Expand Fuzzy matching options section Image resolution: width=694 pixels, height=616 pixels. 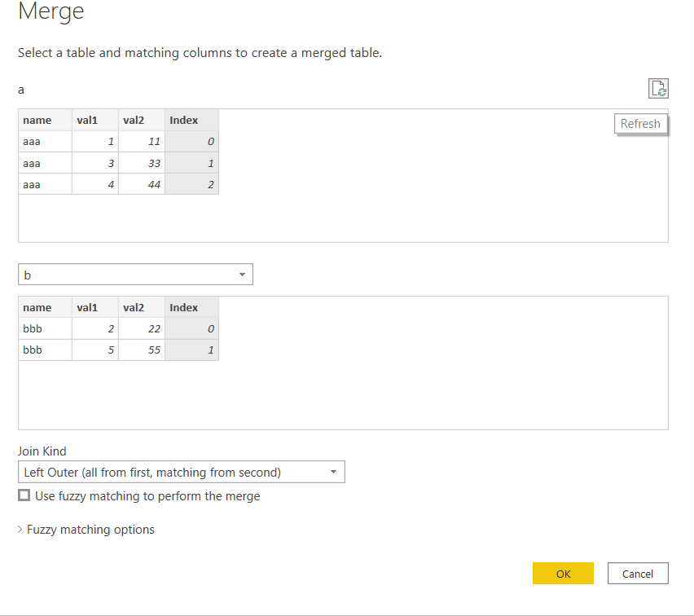pyautogui.click(x=86, y=530)
